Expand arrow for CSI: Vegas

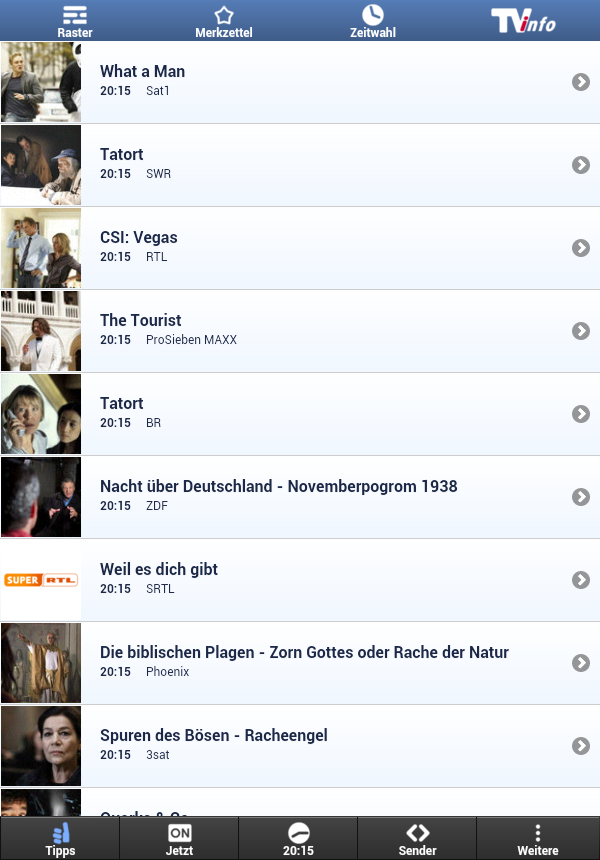coord(581,248)
